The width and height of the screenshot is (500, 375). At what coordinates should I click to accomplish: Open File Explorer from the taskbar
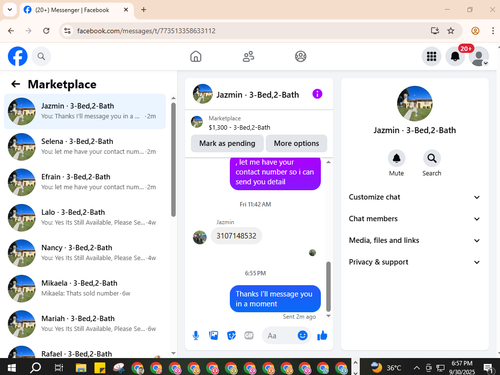tap(81, 368)
